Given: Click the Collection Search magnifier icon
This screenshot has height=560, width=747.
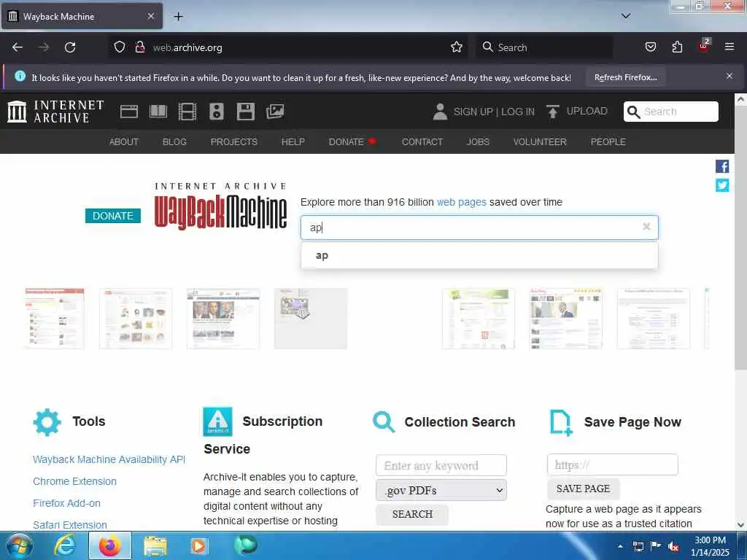Looking at the screenshot, I should (x=384, y=422).
